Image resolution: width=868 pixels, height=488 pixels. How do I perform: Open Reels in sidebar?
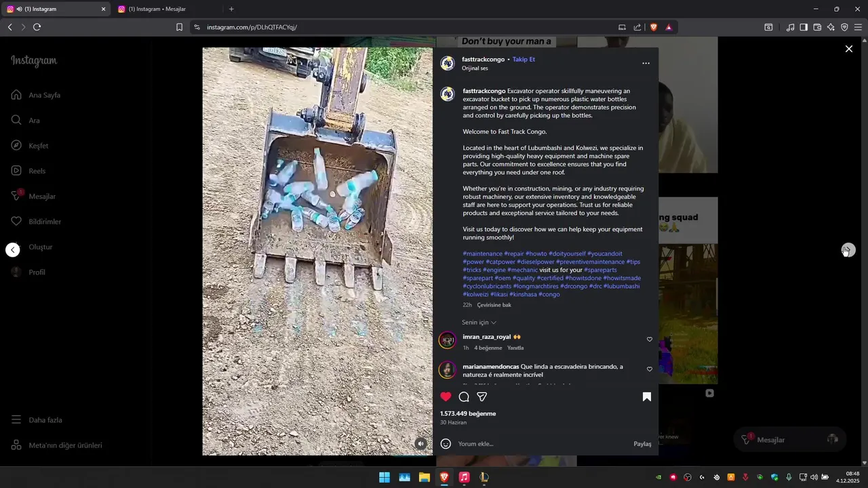pos(28,171)
